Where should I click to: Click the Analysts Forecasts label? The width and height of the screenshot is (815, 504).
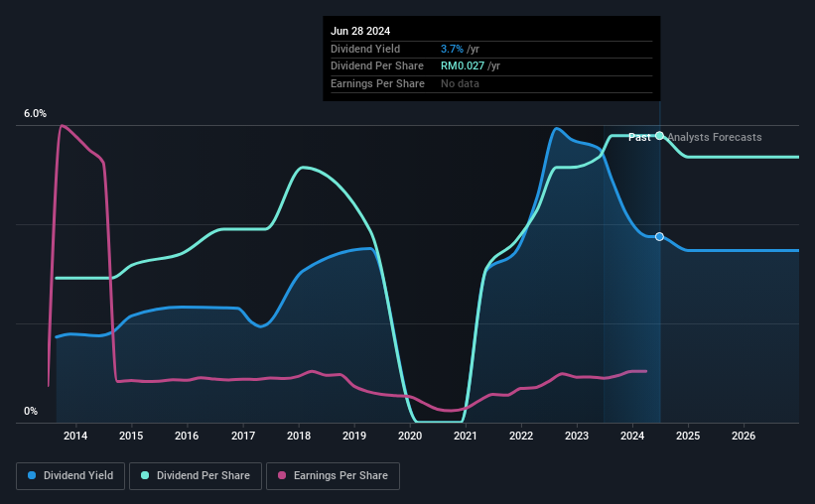coord(715,137)
